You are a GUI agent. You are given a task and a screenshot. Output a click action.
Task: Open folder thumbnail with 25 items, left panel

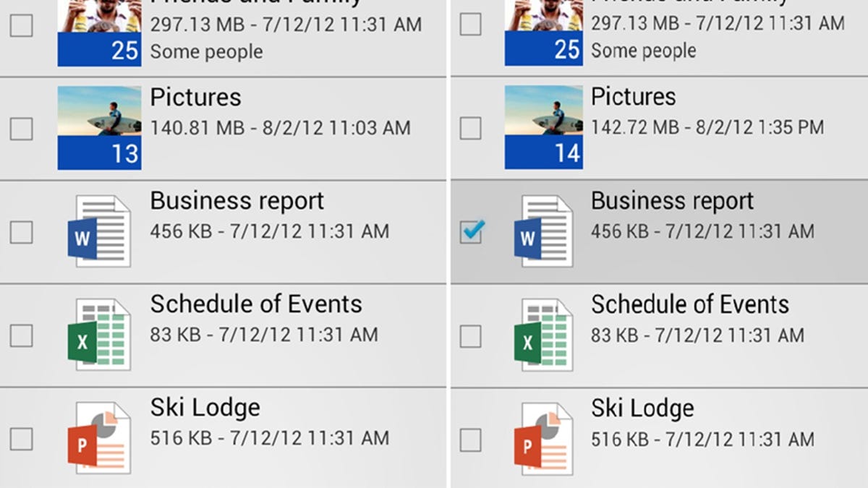click(99, 33)
